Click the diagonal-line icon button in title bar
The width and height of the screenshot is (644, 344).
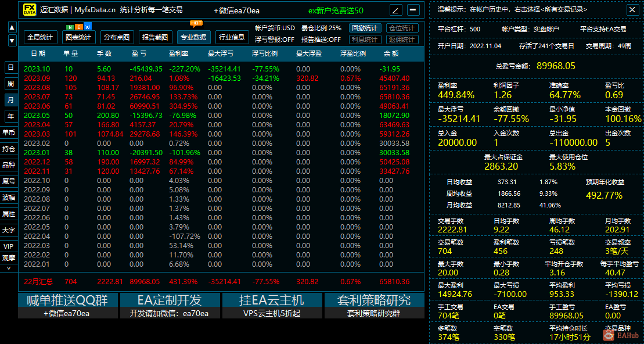395,10
